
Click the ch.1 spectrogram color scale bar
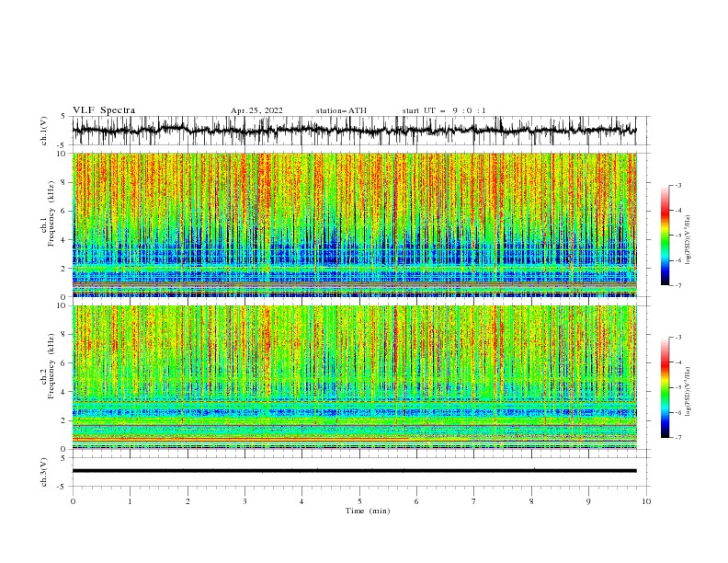[665, 236]
